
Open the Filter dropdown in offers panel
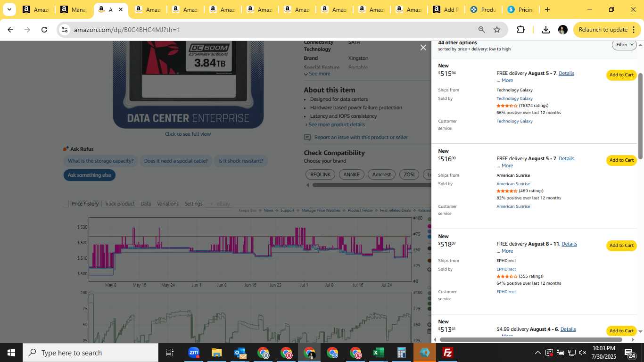tap(624, 45)
